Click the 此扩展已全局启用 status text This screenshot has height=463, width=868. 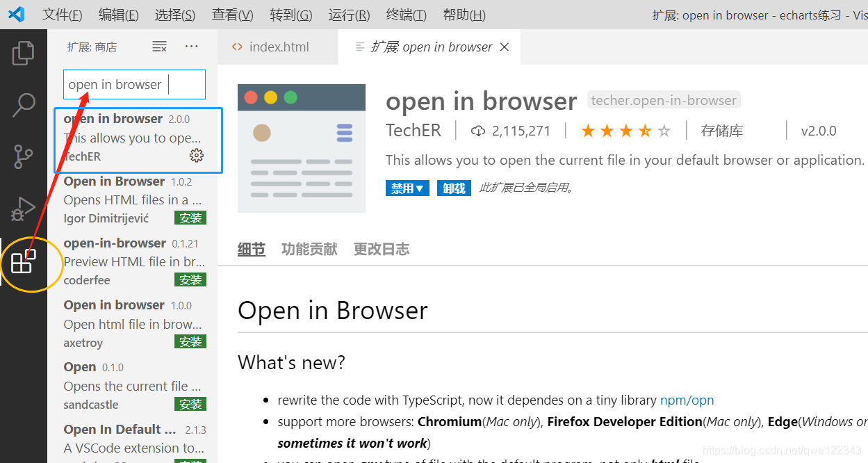(526, 188)
